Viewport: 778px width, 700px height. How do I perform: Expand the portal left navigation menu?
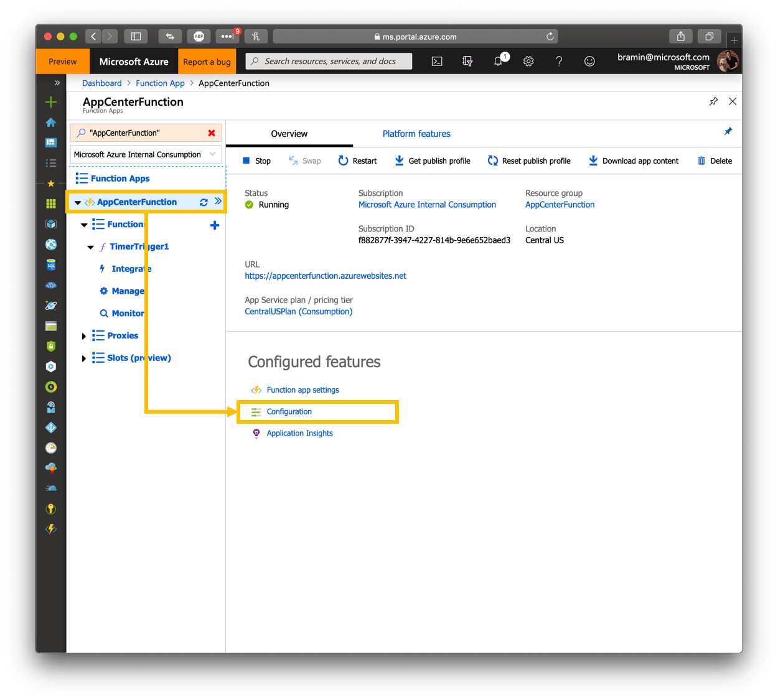(x=57, y=83)
